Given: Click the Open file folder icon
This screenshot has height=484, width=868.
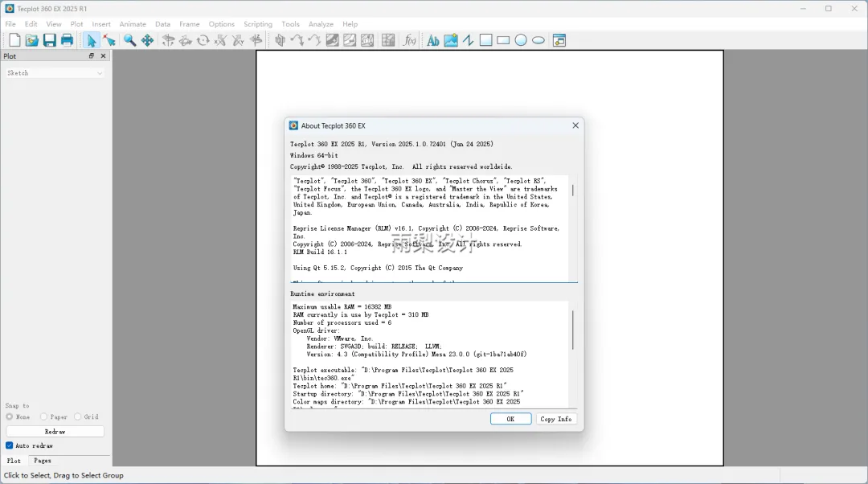Looking at the screenshot, I should click(32, 40).
